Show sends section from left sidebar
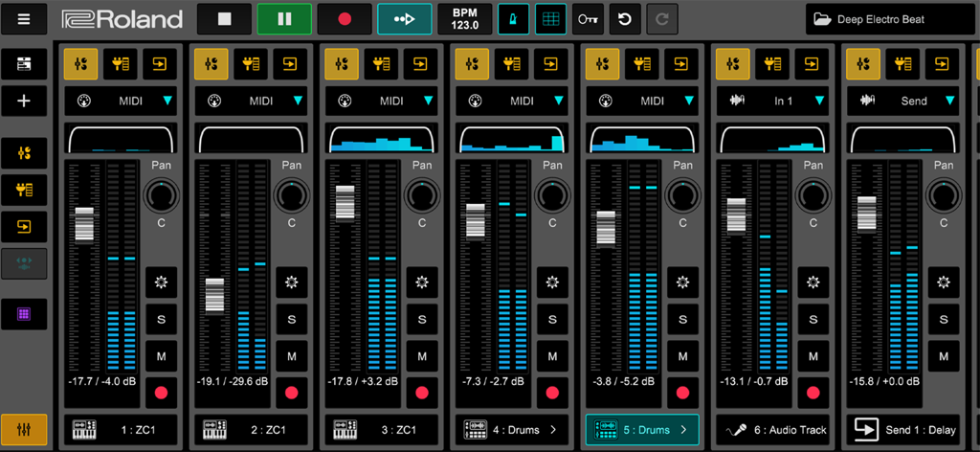 [24, 227]
